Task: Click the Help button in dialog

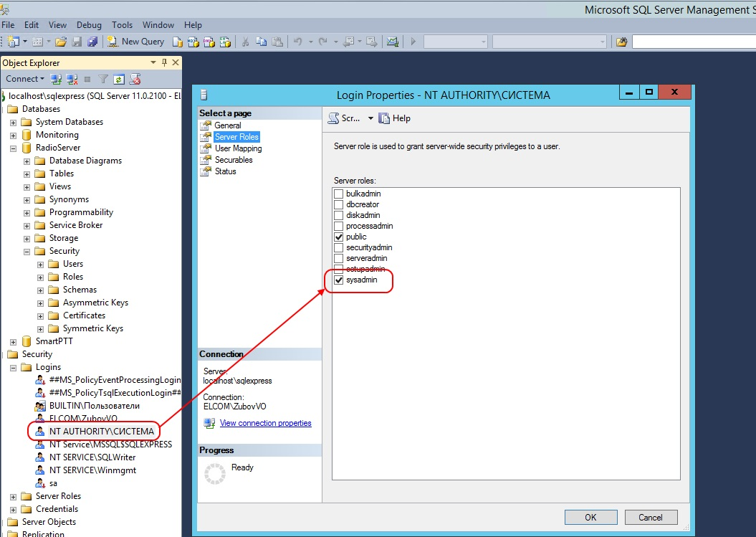Action: click(394, 118)
